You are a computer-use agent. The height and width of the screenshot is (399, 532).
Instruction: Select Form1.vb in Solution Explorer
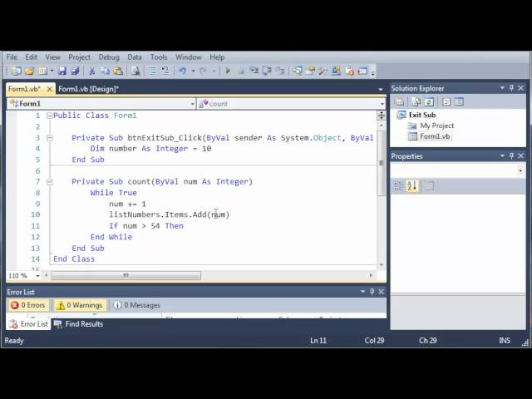tap(435, 136)
